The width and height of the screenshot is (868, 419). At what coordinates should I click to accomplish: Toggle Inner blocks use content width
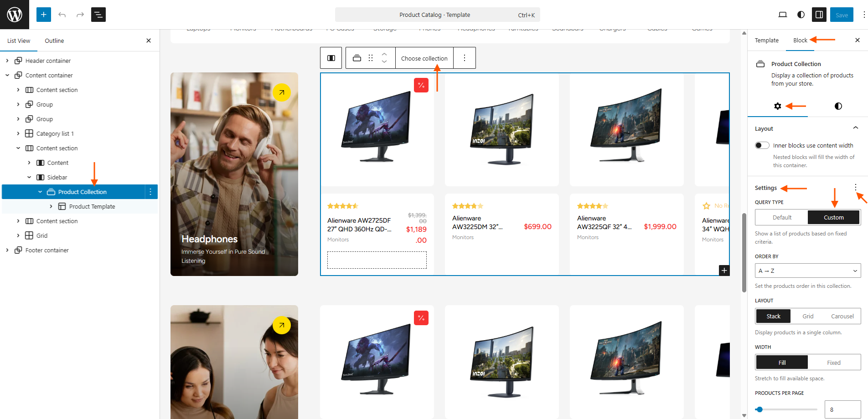coord(762,145)
